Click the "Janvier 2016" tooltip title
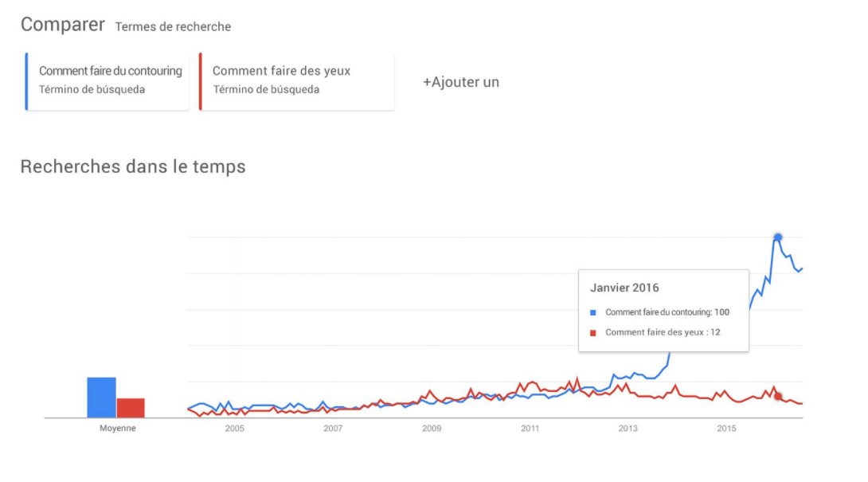868x482 pixels. pos(624,288)
